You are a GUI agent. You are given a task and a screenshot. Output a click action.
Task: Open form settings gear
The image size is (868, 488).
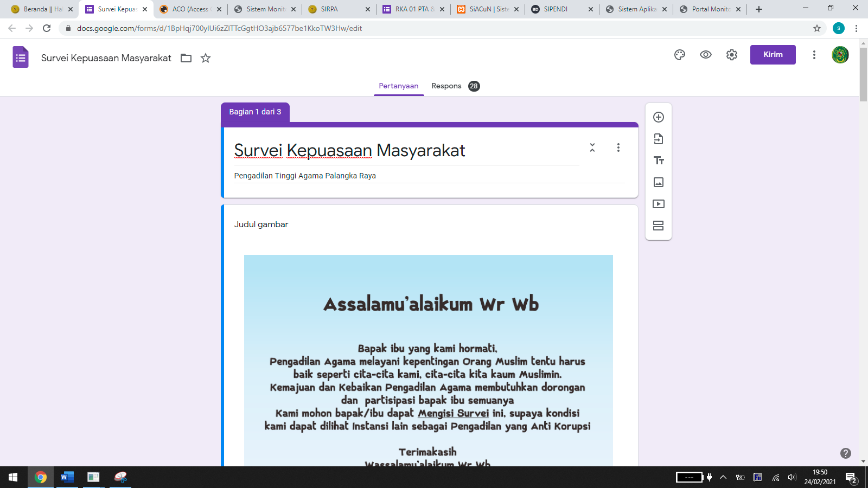pyautogui.click(x=732, y=55)
